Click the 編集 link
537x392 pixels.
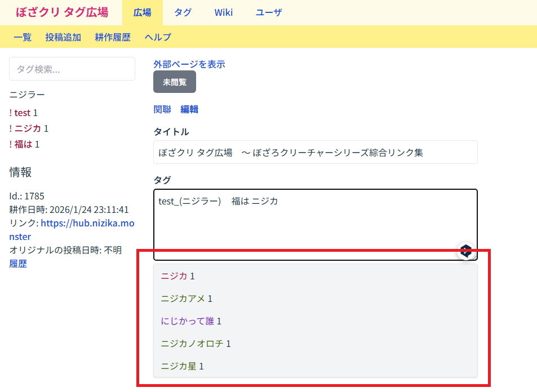point(189,109)
